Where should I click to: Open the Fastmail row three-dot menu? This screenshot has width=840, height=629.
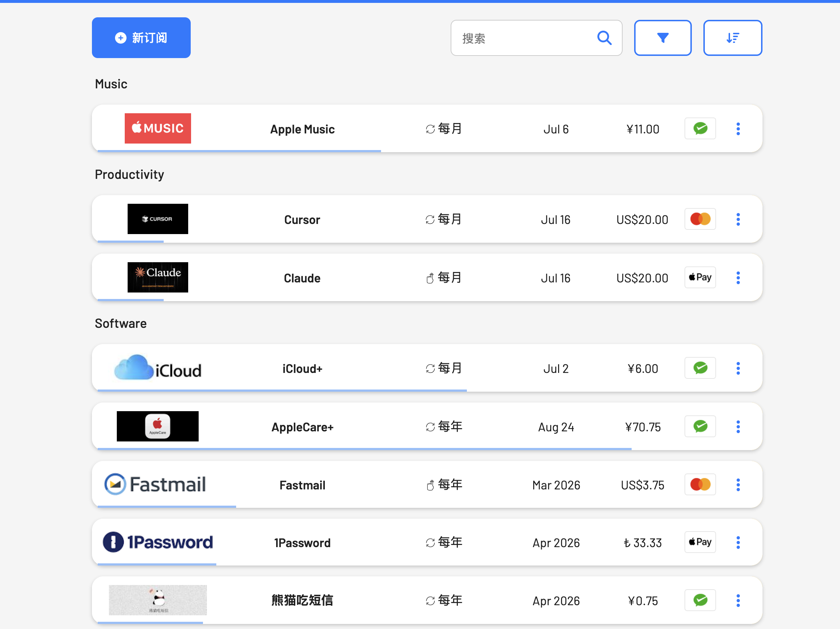[738, 485]
